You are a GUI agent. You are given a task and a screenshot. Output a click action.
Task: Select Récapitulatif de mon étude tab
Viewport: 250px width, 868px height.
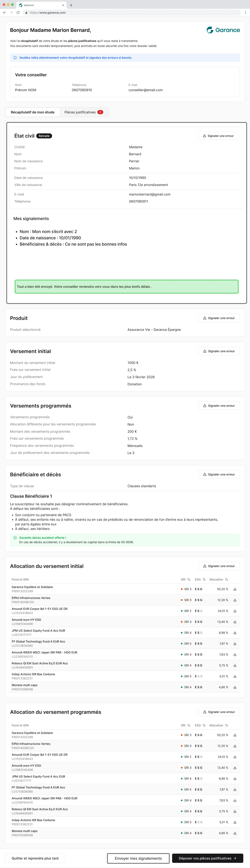click(33, 112)
